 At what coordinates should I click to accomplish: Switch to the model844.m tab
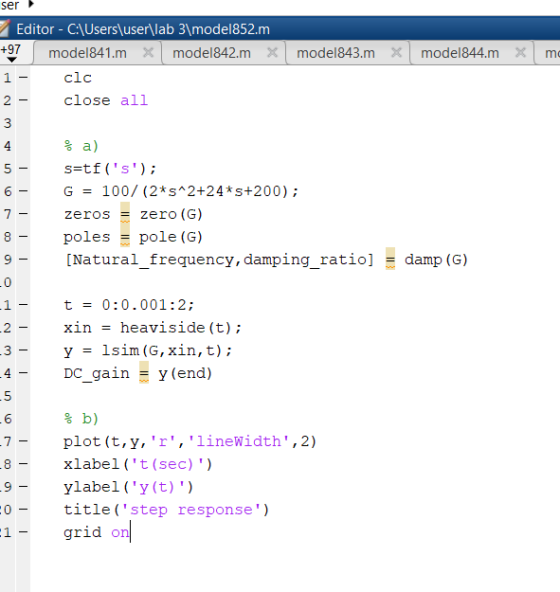[x=460, y=53]
